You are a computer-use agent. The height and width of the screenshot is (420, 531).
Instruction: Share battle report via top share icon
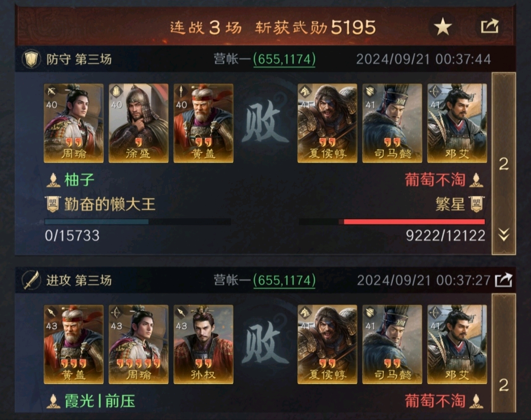click(x=490, y=26)
